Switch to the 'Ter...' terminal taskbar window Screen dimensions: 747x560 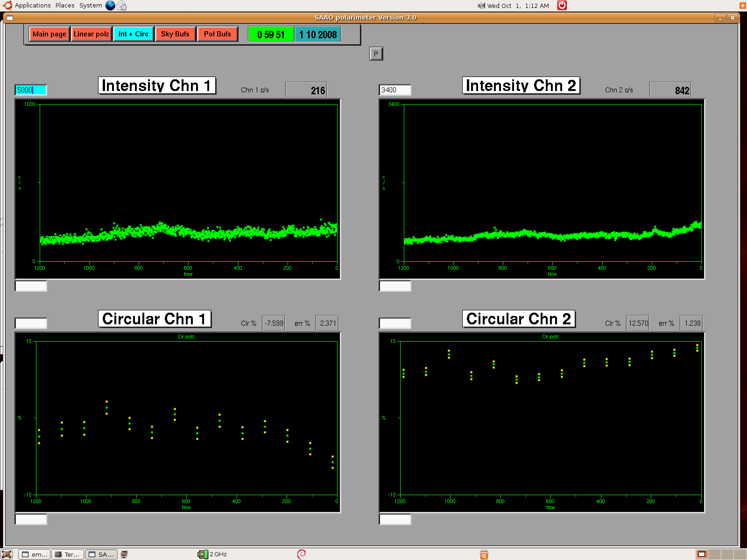[68, 554]
